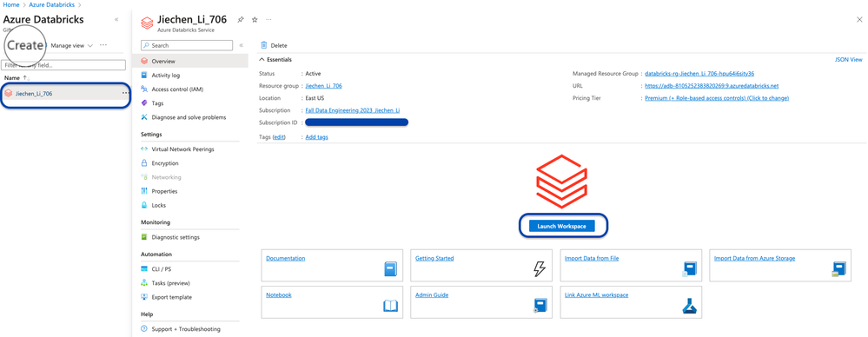
Task: Click the Databricks logo beside the title
Action: 147,23
